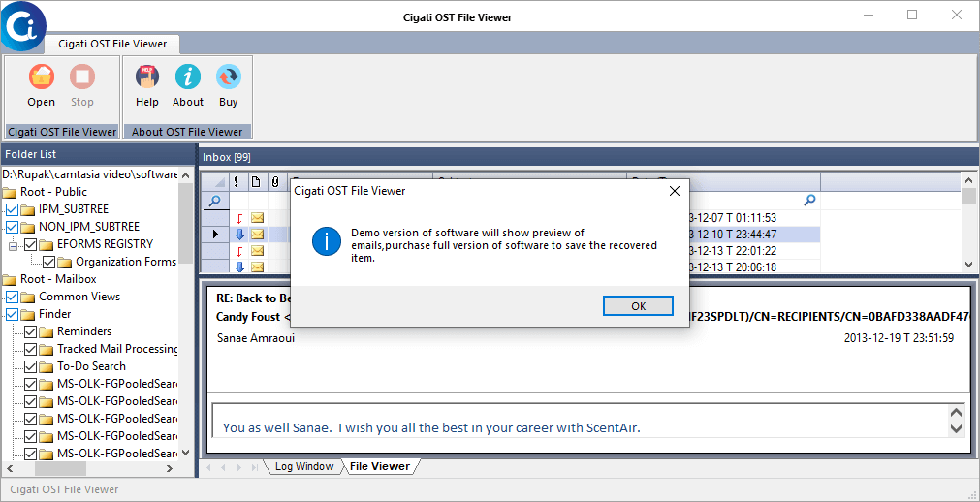
Task: Uncheck the EFORMS REGISTRY checkbox
Action: click(31, 244)
